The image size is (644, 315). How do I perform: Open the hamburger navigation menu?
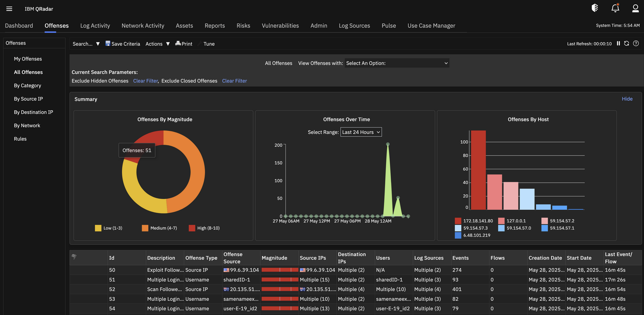9,9
